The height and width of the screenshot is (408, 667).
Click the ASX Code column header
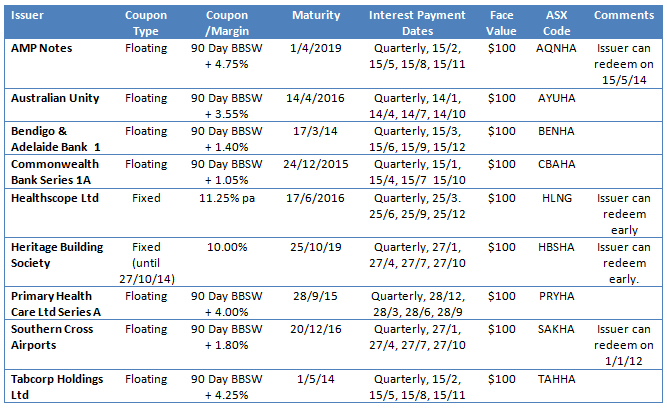pos(558,23)
